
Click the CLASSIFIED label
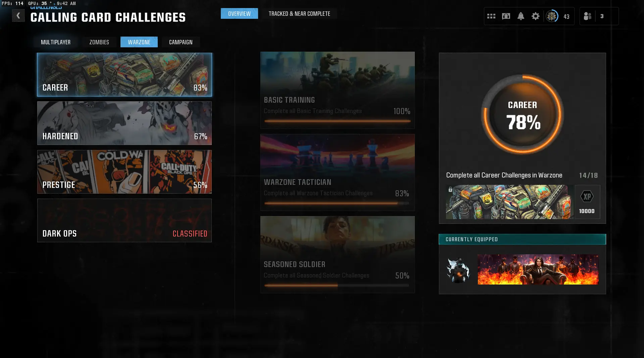pos(190,234)
